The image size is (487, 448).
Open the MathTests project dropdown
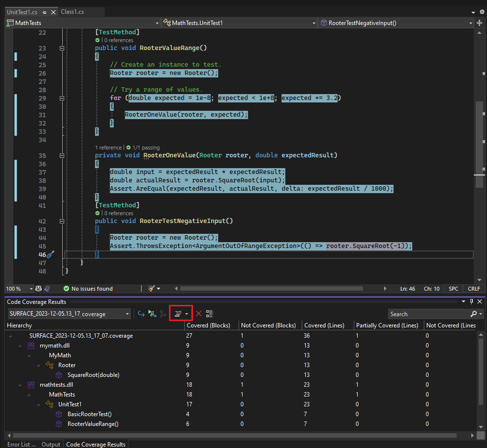[x=157, y=23]
